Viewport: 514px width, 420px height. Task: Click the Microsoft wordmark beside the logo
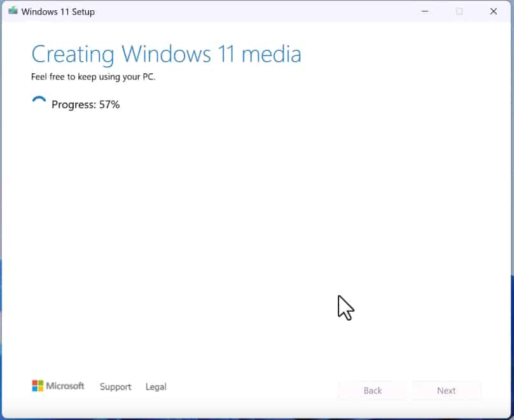click(x=66, y=386)
